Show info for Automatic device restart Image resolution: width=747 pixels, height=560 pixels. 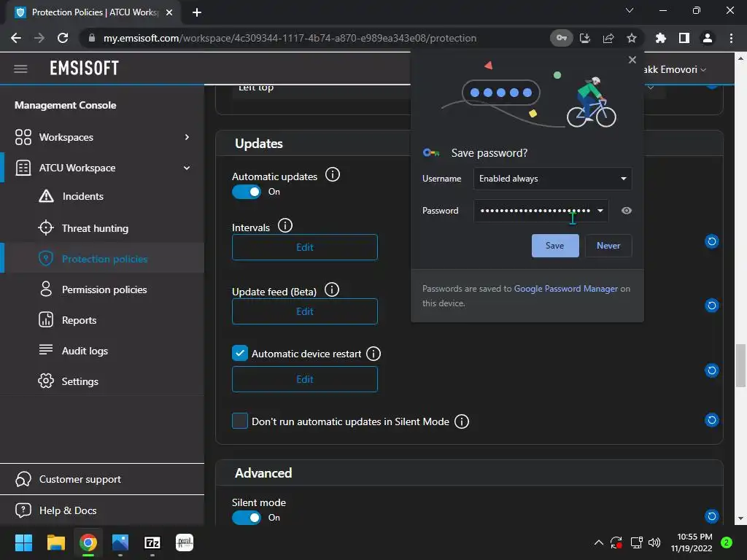(373, 354)
